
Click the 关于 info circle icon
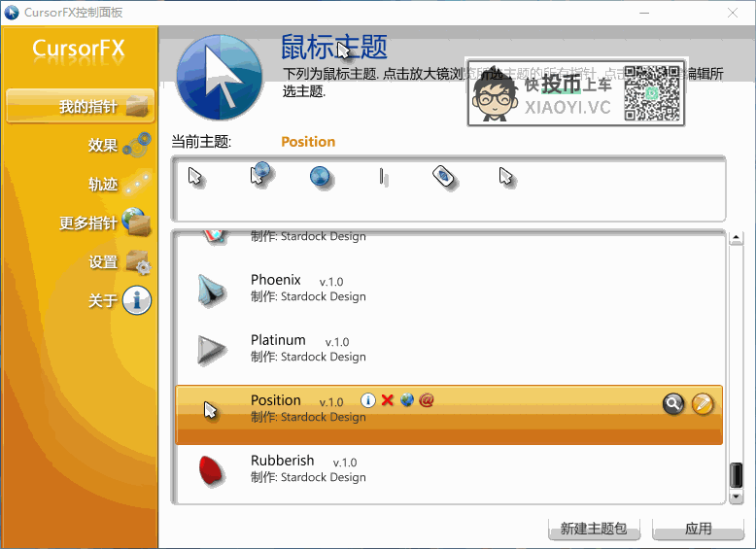pos(137,300)
